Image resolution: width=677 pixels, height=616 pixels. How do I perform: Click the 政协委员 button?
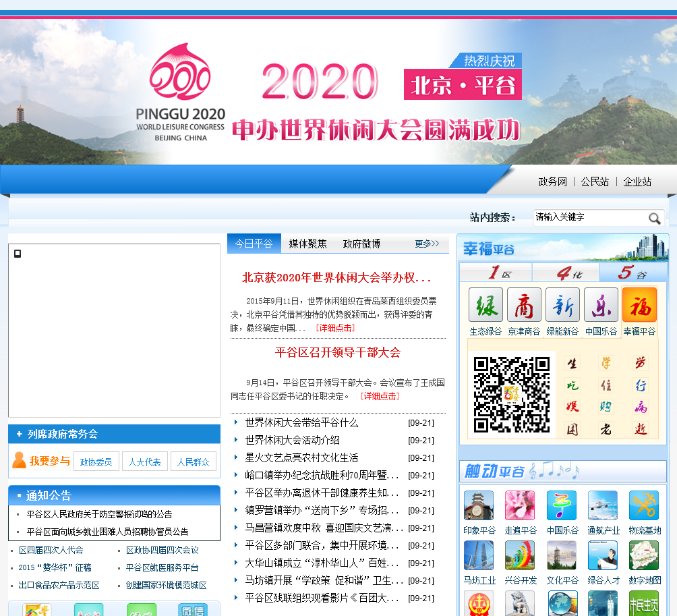pyautogui.click(x=96, y=461)
